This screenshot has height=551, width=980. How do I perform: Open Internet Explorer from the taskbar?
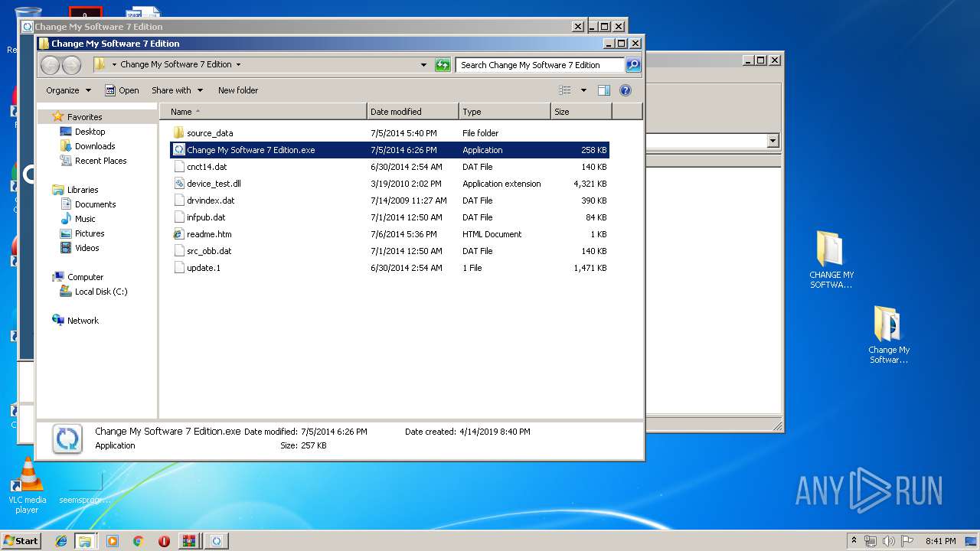tap(61, 541)
